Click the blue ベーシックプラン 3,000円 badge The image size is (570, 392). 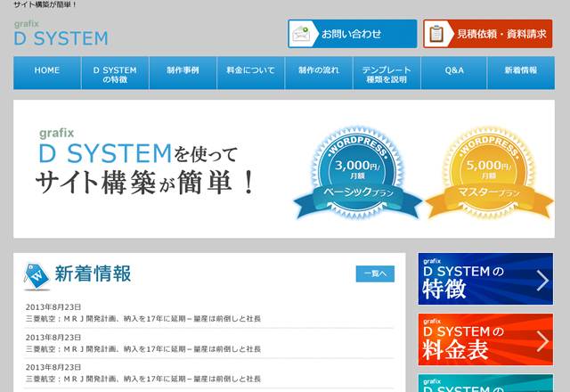click(358, 173)
